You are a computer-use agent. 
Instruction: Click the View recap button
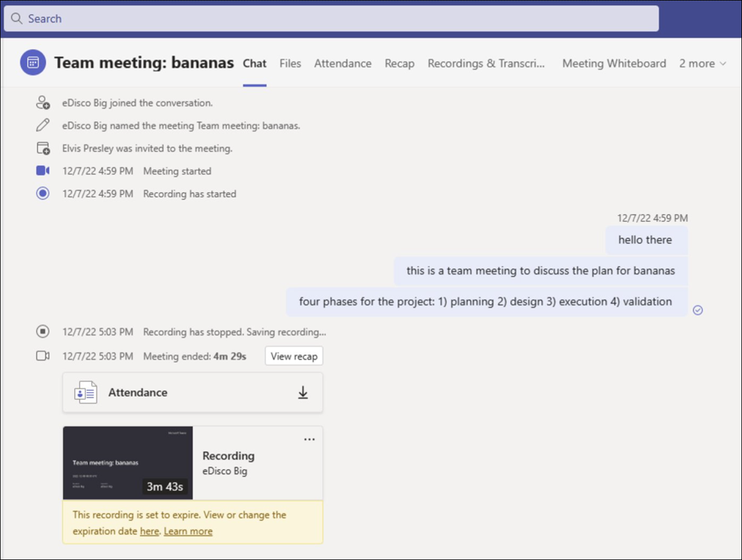point(293,356)
